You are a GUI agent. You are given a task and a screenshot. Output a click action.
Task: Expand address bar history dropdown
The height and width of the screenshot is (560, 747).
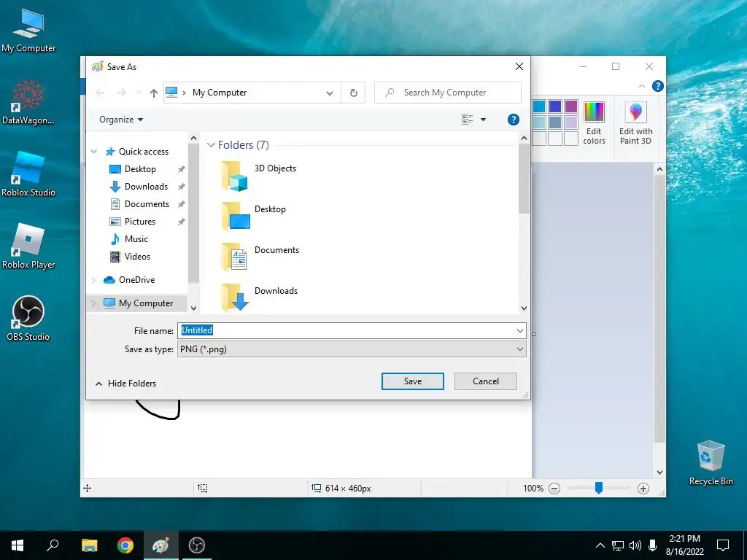coord(329,93)
